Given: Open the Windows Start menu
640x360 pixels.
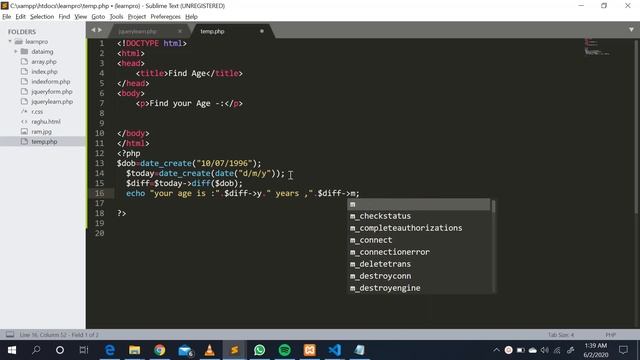Looking at the screenshot, I should tap(12, 350).
